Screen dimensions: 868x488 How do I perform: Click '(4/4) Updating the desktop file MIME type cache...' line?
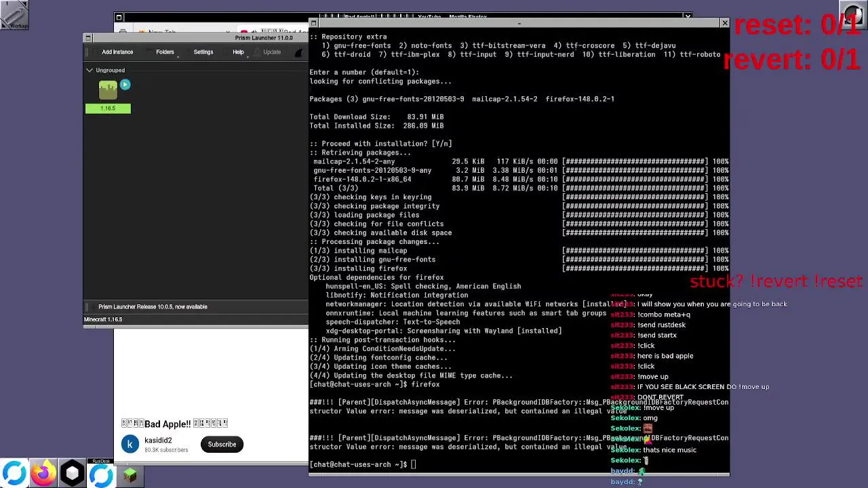[x=411, y=375]
